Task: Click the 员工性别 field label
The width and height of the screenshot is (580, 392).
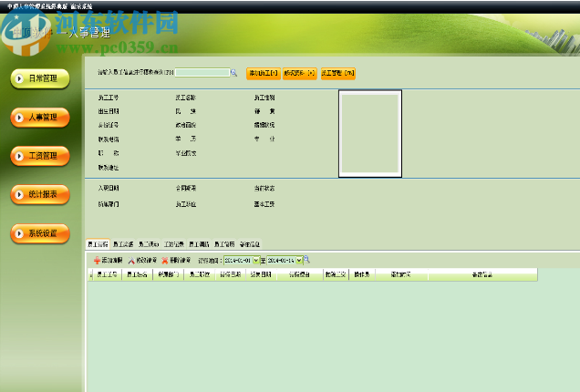Action: tap(264, 98)
